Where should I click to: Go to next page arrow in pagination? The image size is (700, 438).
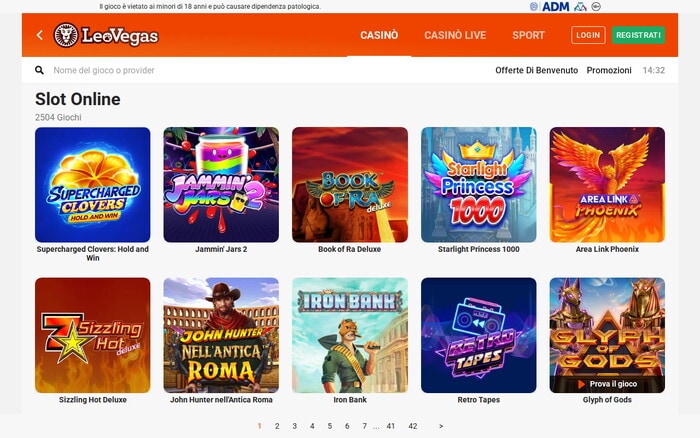coord(441,426)
